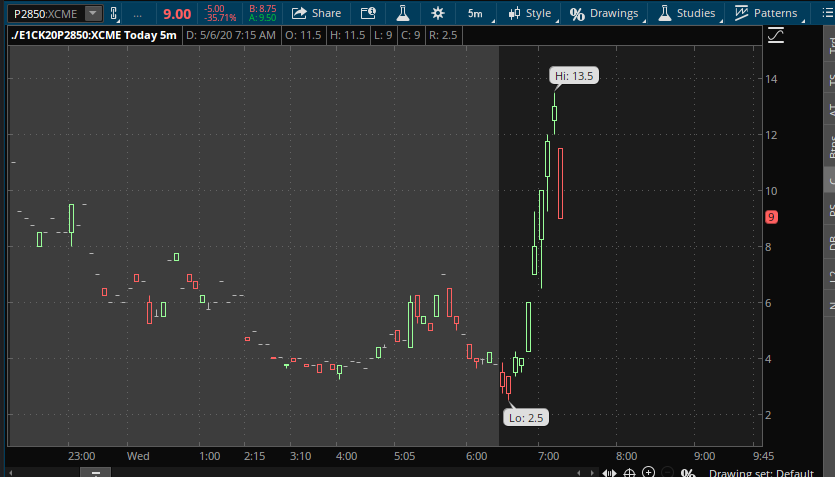835x477 pixels.
Task: Open the Drawings menu
Action: (604, 13)
